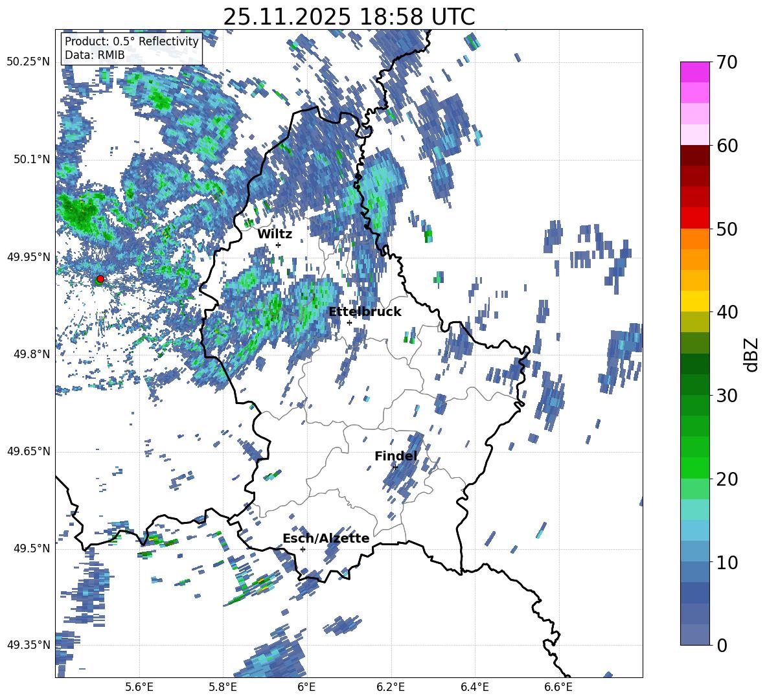
Task: Click the 6.4°E longitude label
Action: coord(474,687)
